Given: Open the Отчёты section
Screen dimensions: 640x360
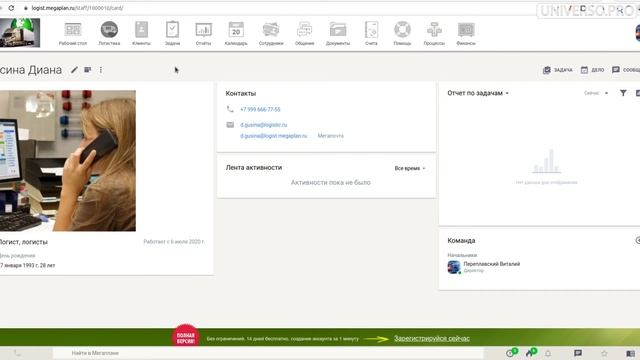Looking at the screenshot, I should point(203,33).
